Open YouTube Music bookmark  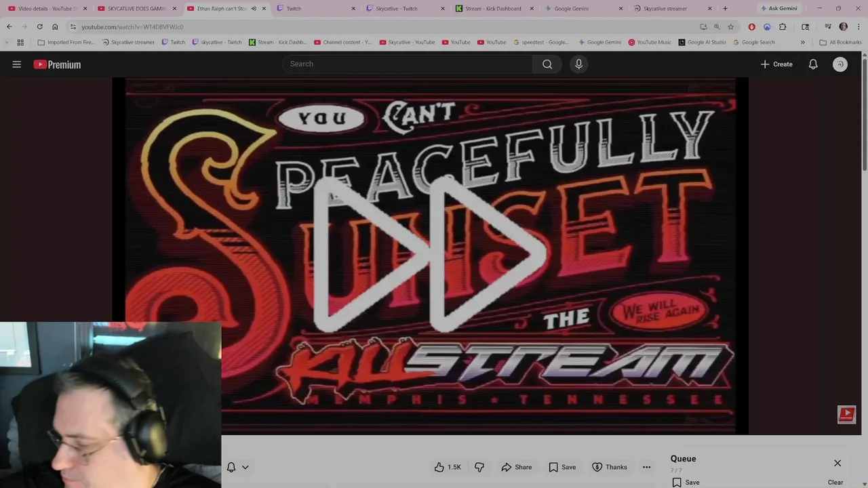coord(650,42)
